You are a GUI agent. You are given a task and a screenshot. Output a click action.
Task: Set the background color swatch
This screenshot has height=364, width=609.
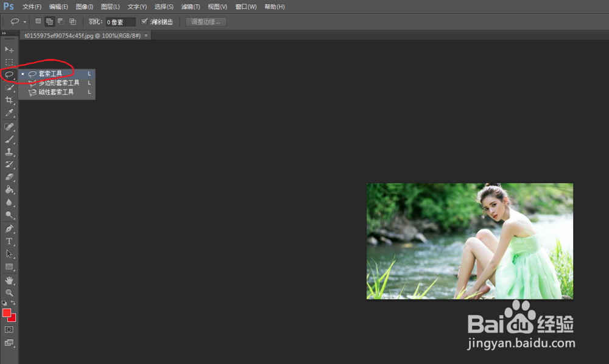tap(13, 318)
